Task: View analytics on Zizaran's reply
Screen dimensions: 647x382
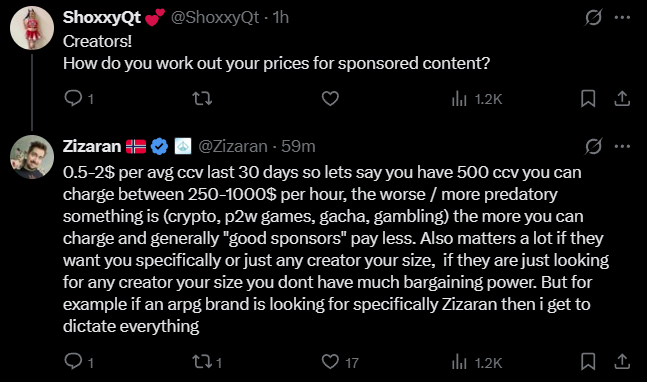Action: click(x=477, y=363)
